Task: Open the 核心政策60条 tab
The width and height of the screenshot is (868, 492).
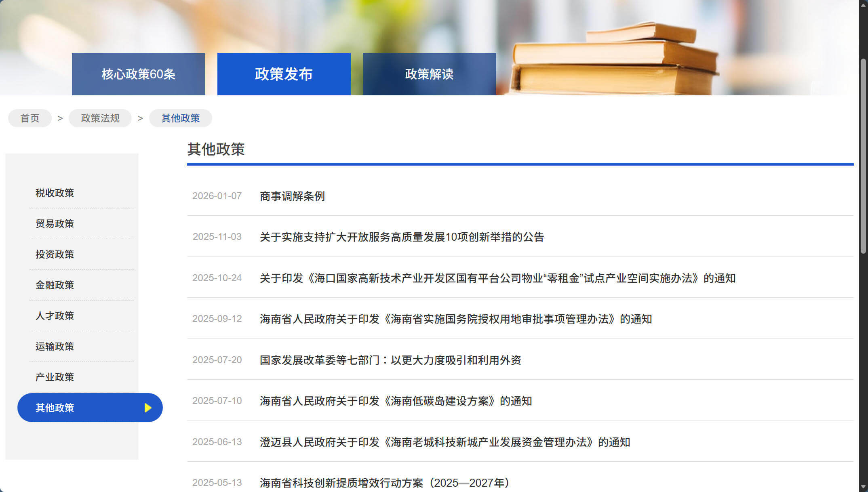Action: (138, 74)
